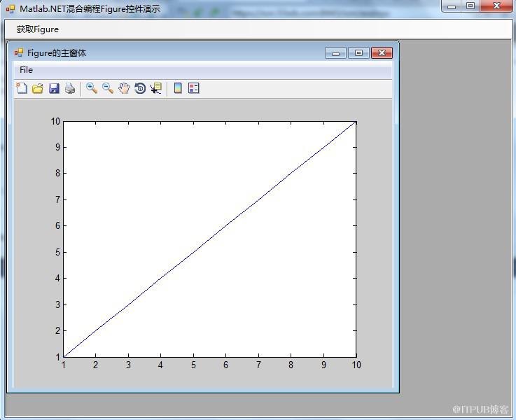Insert colorbar using toolbar icon
The image size is (516, 420).
coord(178,88)
